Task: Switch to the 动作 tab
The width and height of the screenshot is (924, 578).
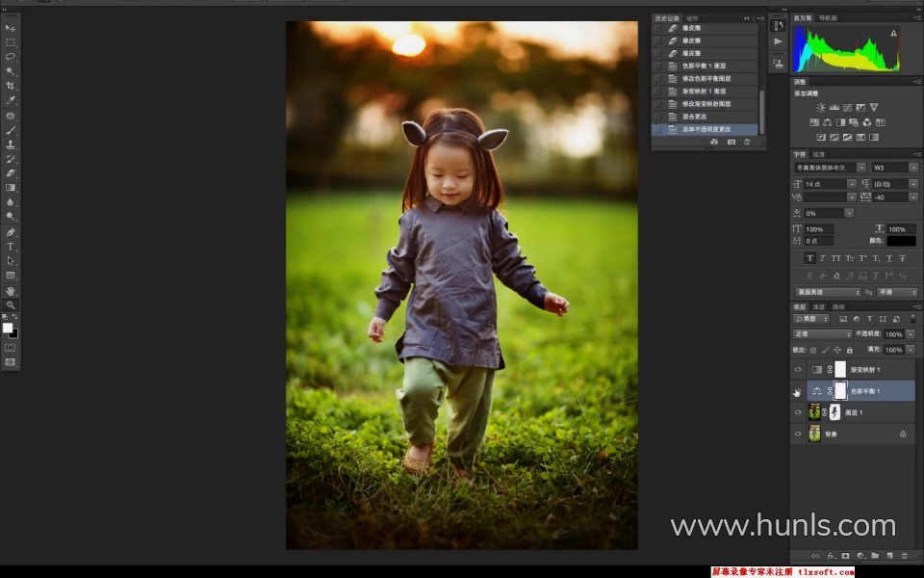Action: (692, 18)
